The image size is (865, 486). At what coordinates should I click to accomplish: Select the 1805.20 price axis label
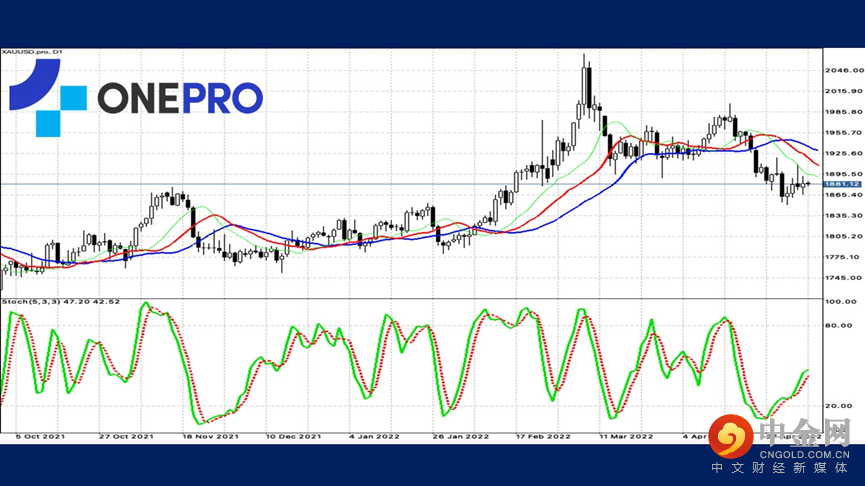[x=844, y=236]
